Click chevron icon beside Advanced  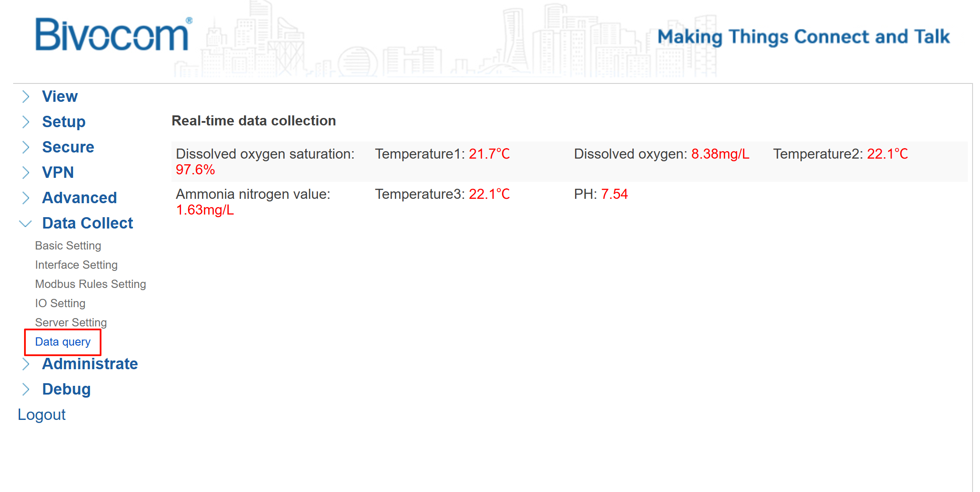(x=26, y=198)
